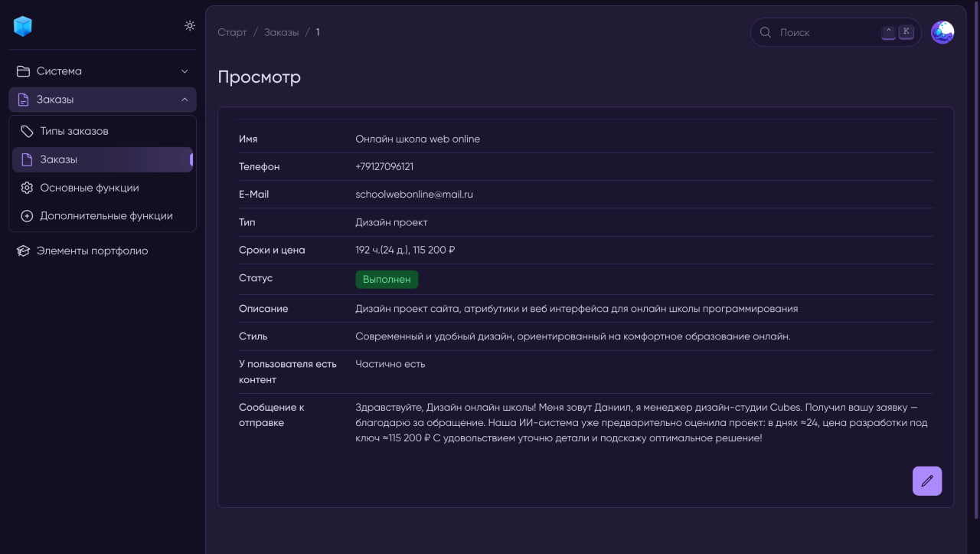
Task: Click the document icon of Заказы subitem
Action: 27,159
